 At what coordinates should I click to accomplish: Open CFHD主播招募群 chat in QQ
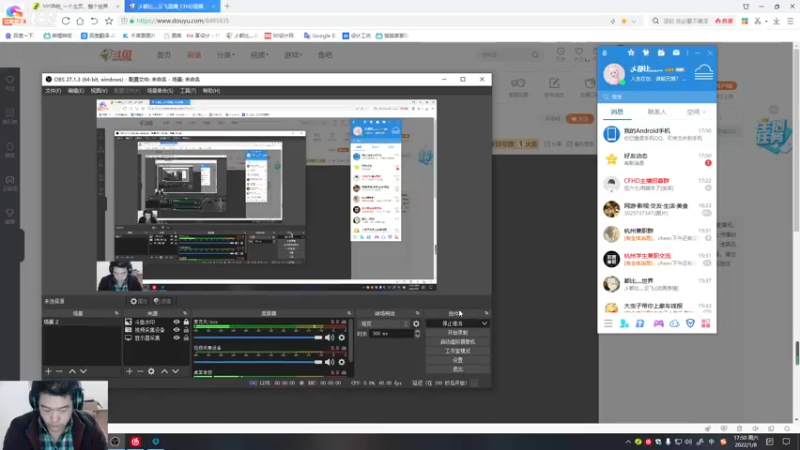[x=657, y=184]
